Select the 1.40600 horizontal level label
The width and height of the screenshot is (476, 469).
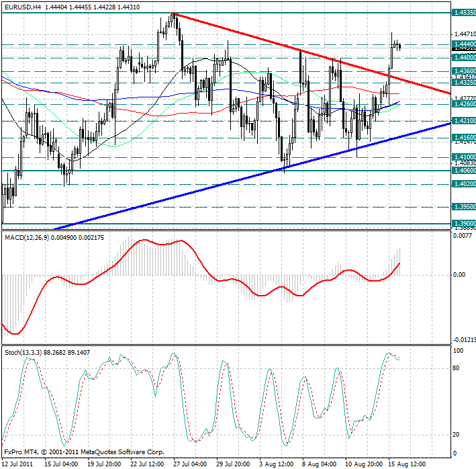464,171
